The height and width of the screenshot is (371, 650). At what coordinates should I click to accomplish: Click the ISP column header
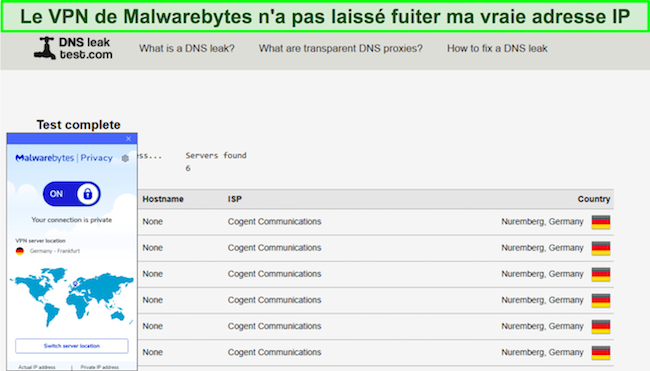coord(235,199)
